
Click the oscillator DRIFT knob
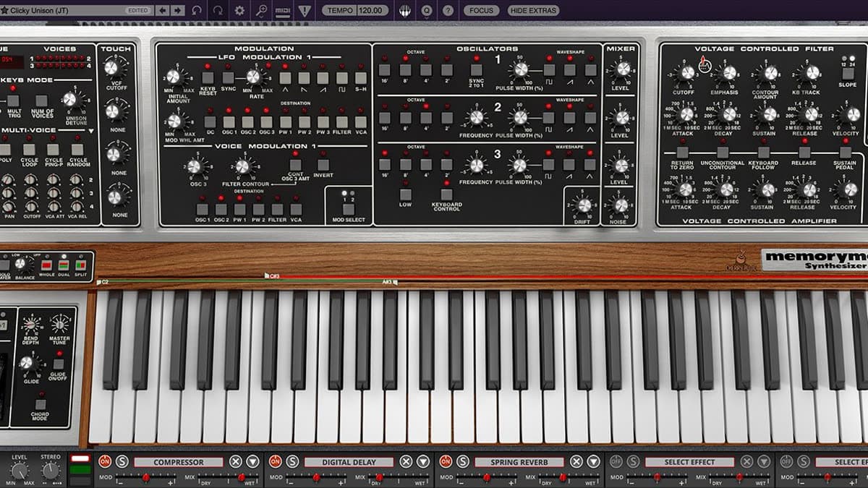[x=584, y=205]
